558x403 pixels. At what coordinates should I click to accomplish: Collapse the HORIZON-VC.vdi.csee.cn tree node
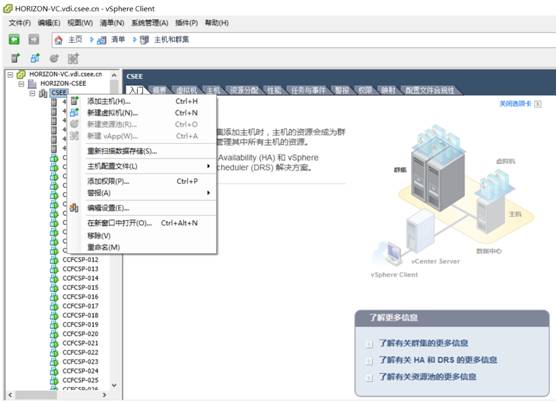(x=10, y=75)
